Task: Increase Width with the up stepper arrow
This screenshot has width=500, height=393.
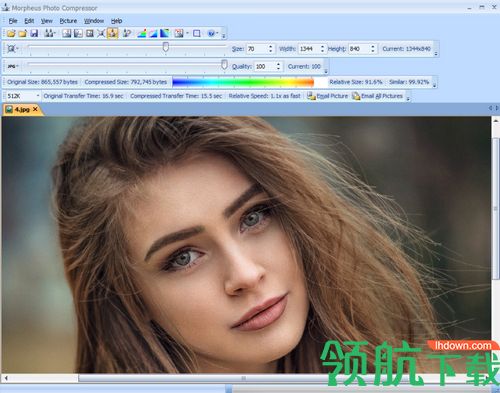Action: 322,46
